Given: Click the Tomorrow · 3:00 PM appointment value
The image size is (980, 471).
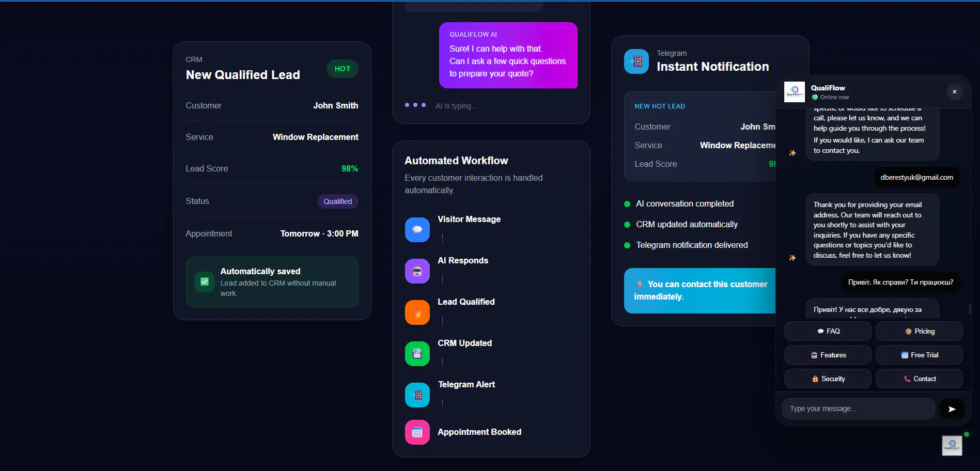Looking at the screenshot, I should [x=319, y=233].
